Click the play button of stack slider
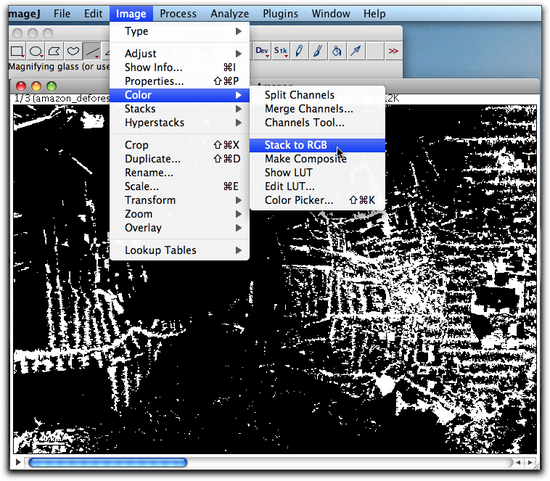Viewport: 550px width, 481px height. [x=18, y=462]
